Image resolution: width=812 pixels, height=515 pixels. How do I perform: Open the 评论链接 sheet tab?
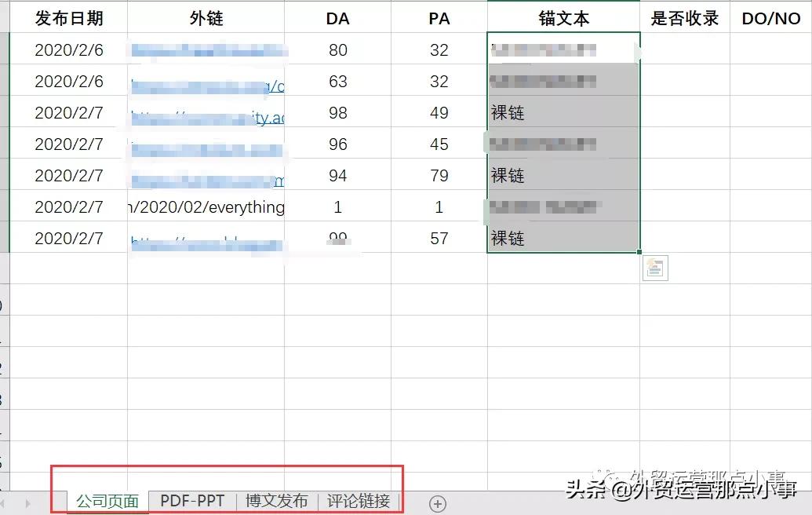(359, 501)
